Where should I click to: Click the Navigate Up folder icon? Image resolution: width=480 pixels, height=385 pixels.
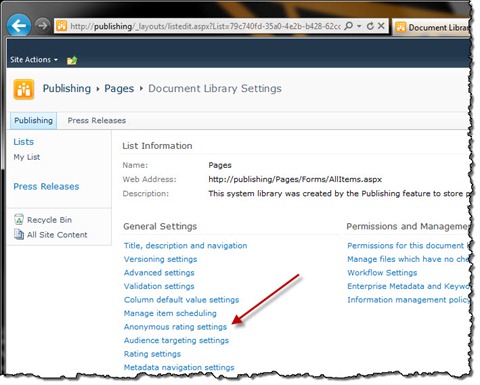coord(72,60)
